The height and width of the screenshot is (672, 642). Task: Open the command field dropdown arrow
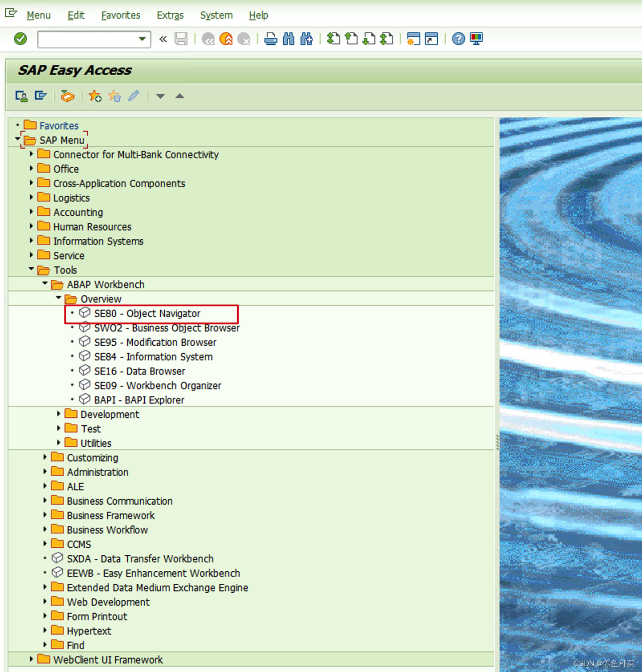(142, 39)
